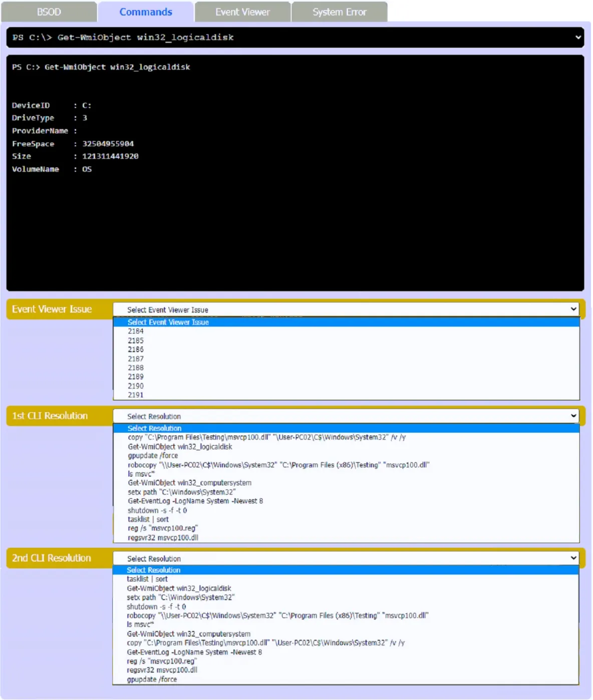Select gpupdate /force in 2nd CLI list

(x=346, y=679)
